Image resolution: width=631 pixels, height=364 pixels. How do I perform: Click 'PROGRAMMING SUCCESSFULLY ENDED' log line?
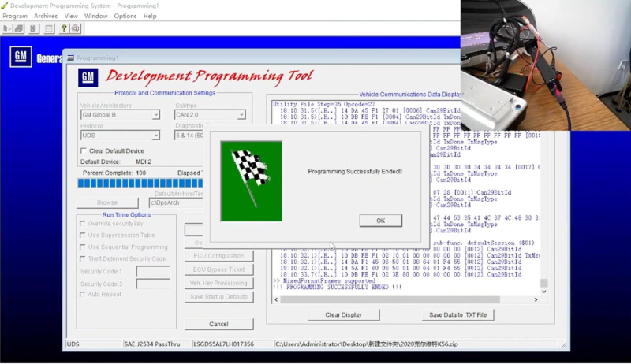coord(338,288)
